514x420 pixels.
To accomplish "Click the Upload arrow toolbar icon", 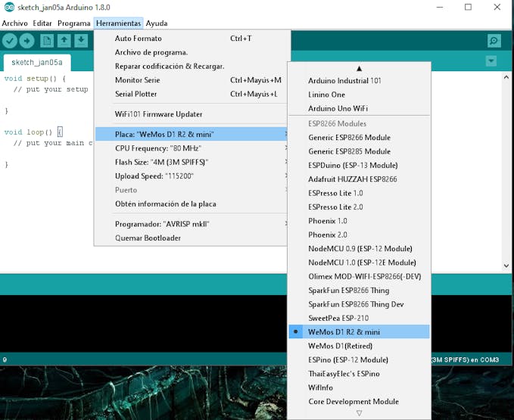I will click(x=27, y=41).
